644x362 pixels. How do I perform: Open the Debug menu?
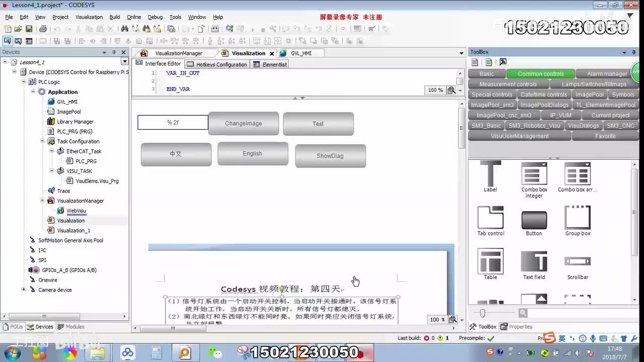(x=155, y=17)
